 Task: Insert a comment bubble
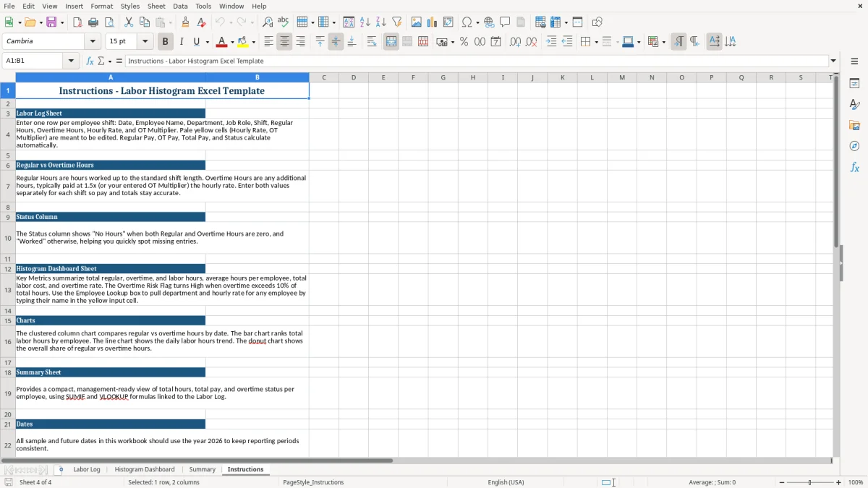tap(505, 22)
